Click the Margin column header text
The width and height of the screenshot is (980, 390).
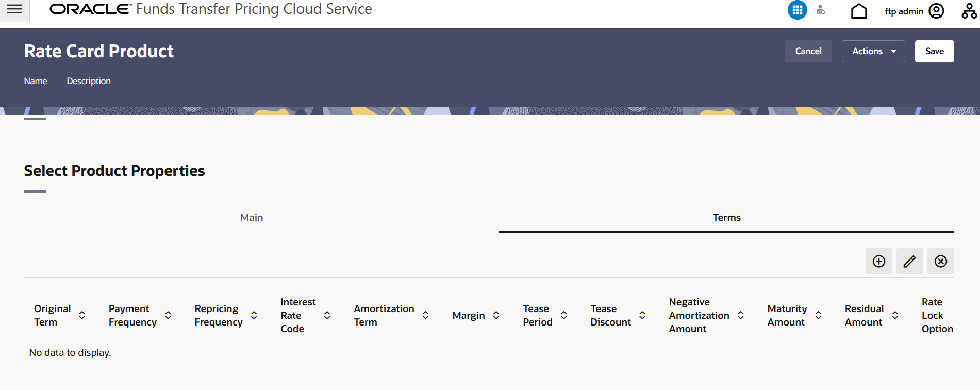coord(469,315)
